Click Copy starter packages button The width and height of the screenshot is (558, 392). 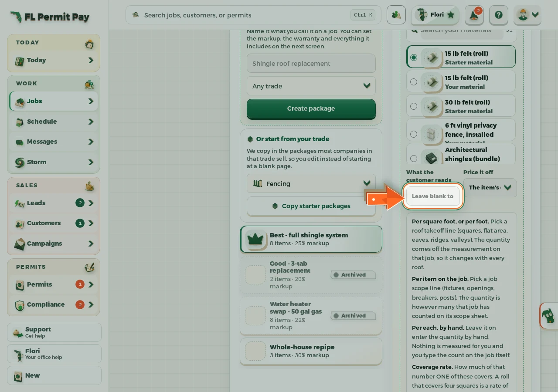pyautogui.click(x=311, y=206)
